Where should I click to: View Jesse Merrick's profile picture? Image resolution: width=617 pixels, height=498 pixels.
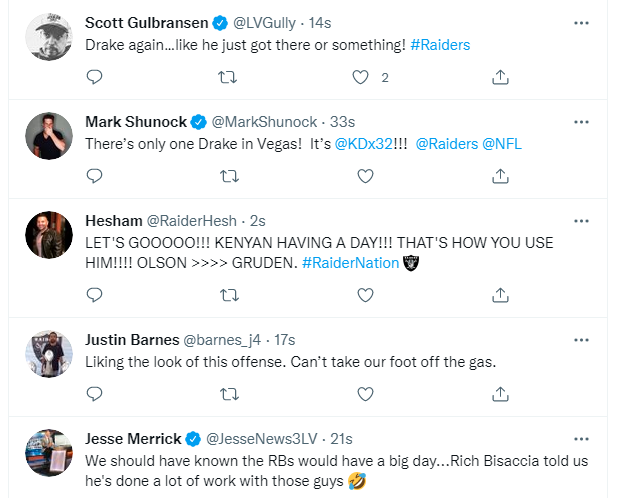(x=47, y=453)
